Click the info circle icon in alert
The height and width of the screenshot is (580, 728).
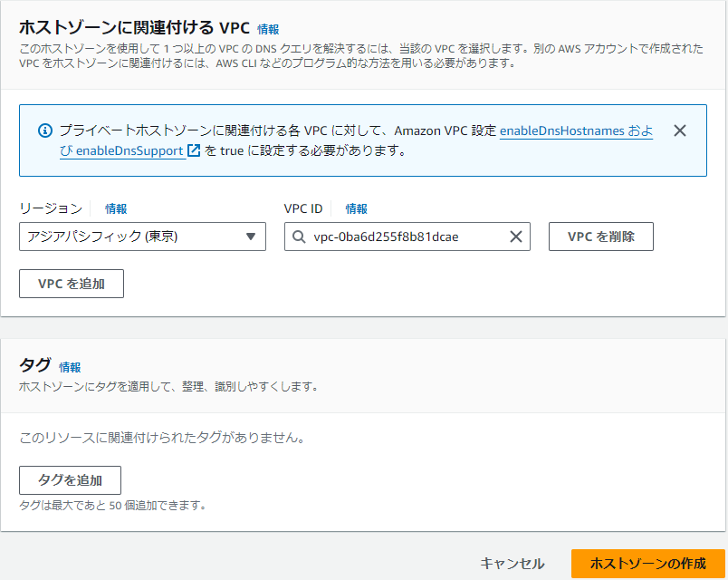(x=45, y=130)
